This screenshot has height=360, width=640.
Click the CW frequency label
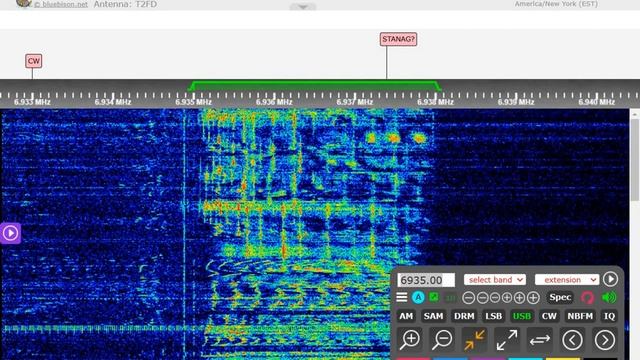point(33,61)
